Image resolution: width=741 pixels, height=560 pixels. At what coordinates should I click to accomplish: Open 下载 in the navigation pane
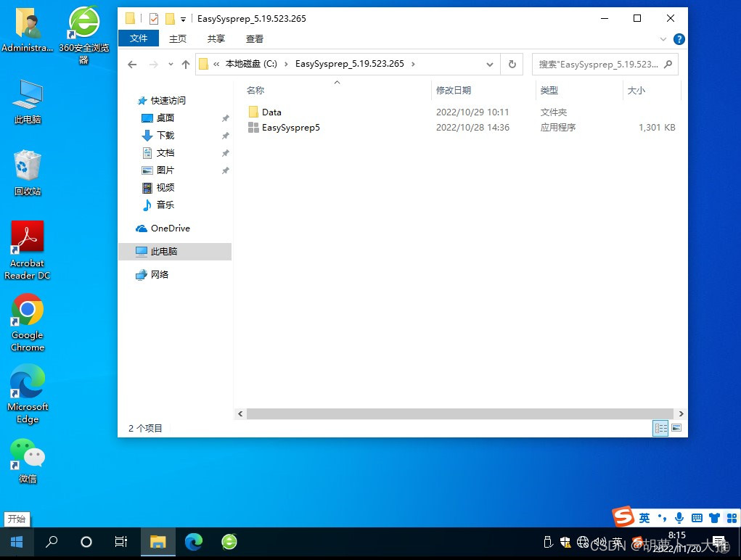click(165, 136)
